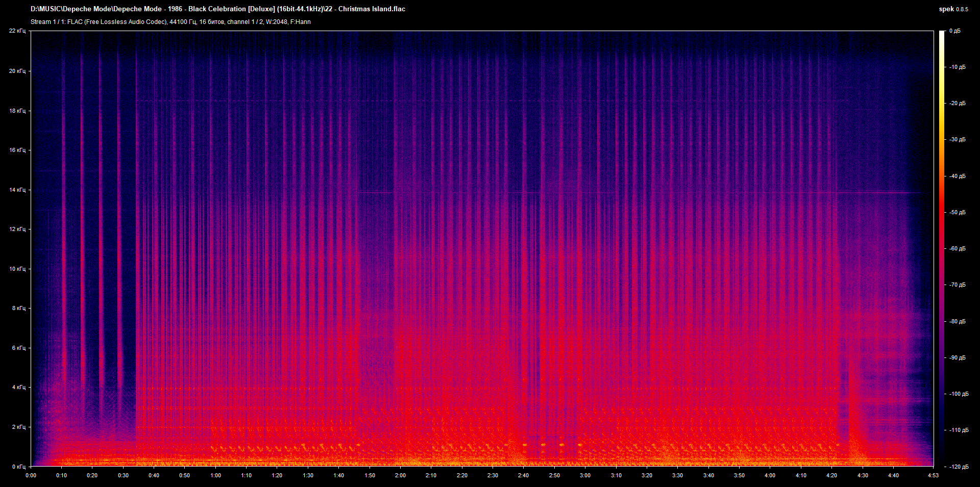Viewport: 980px width, 487px height.
Task: Click the 2:00 mark on time axis
Action: (400, 475)
